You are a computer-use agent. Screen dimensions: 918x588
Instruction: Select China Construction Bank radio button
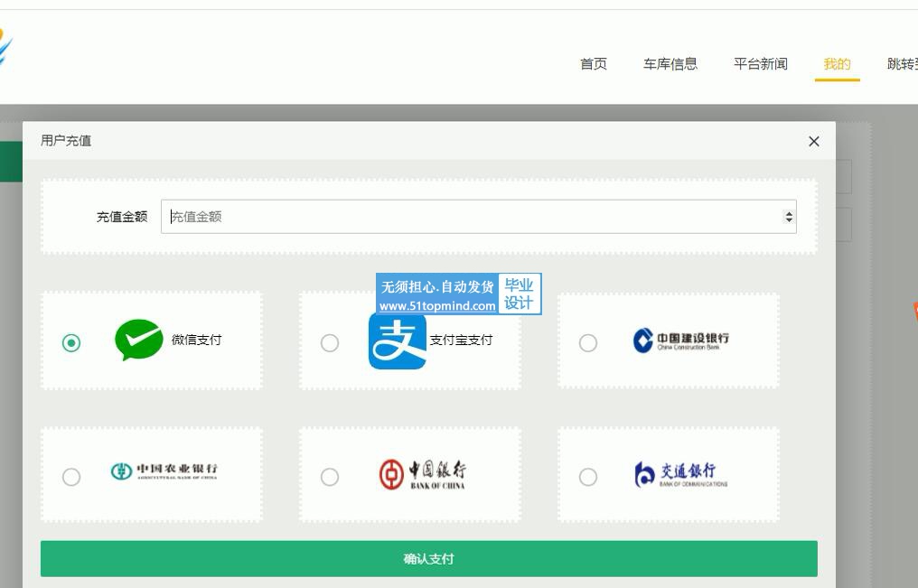[588, 342]
